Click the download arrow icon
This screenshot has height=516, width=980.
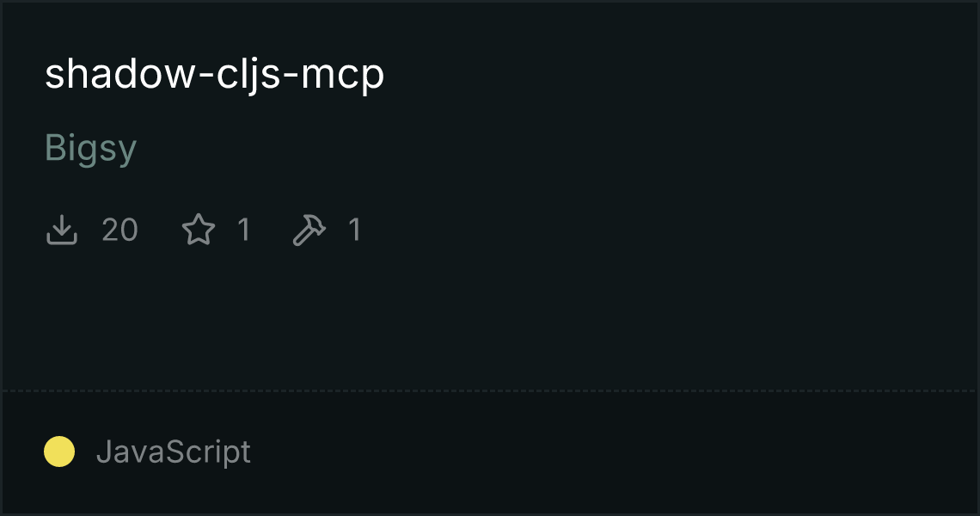pyautogui.click(x=62, y=230)
